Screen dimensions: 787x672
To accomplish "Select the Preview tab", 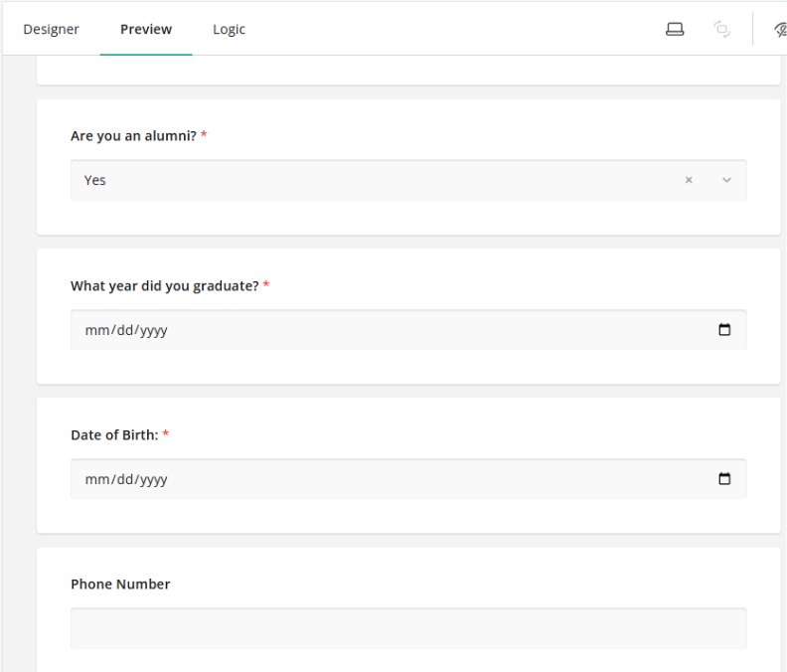I will [146, 29].
